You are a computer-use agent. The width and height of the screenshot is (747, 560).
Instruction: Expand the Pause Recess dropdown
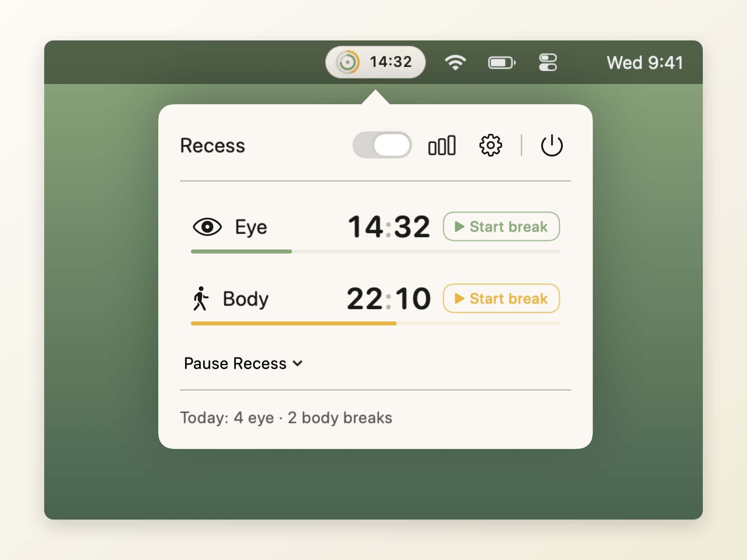coord(243,364)
